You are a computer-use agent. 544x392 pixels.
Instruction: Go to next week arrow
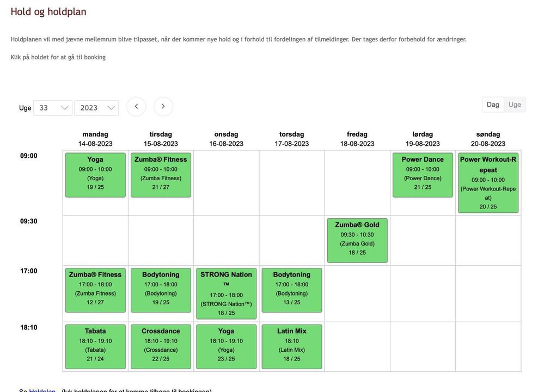click(163, 107)
